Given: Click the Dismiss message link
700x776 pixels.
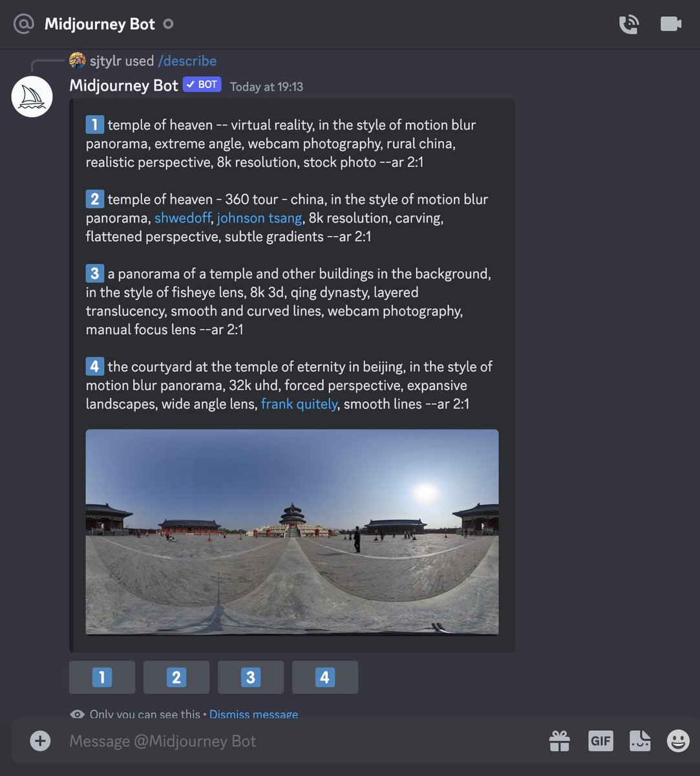Looking at the screenshot, I should 253,714.
